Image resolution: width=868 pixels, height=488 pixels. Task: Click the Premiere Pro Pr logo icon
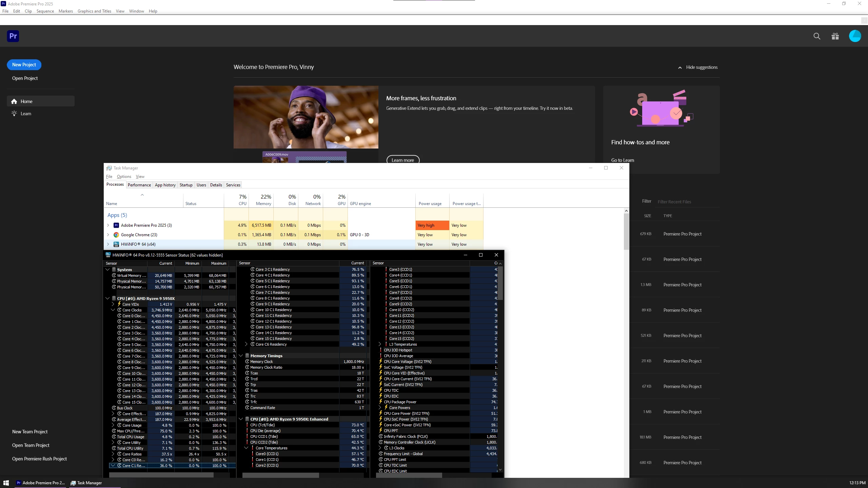point(13,36)
